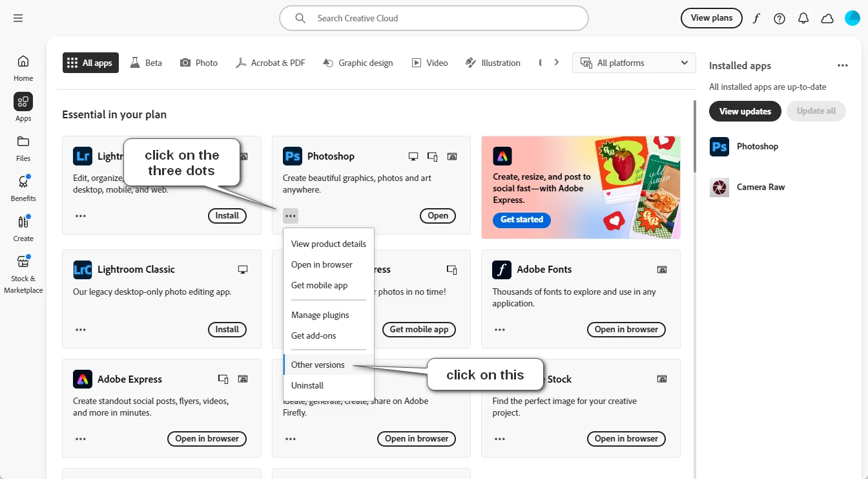Choose Uninstall in context menu

coord(329,386)
